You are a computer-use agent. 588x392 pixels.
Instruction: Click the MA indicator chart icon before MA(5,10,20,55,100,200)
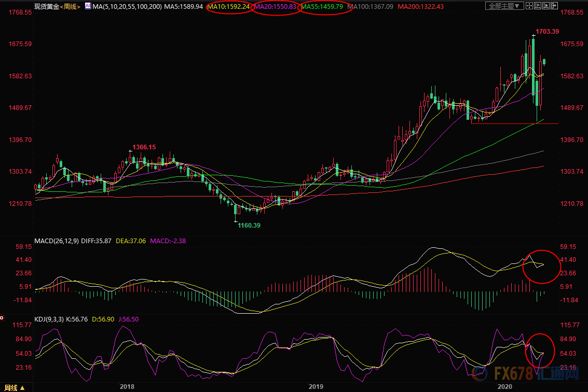(87, 7)
